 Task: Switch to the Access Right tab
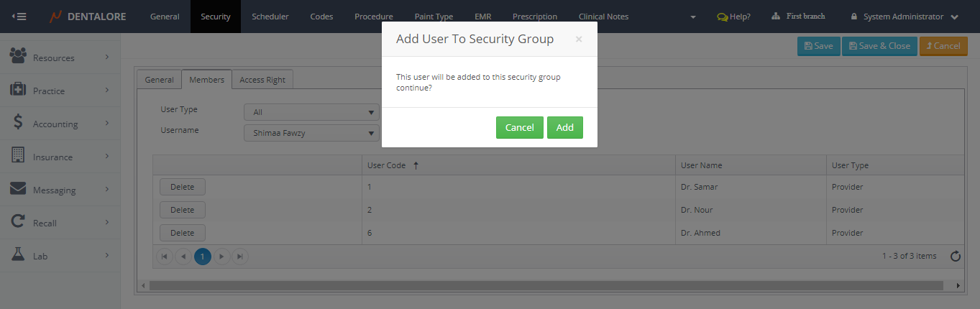coord(262,80)
